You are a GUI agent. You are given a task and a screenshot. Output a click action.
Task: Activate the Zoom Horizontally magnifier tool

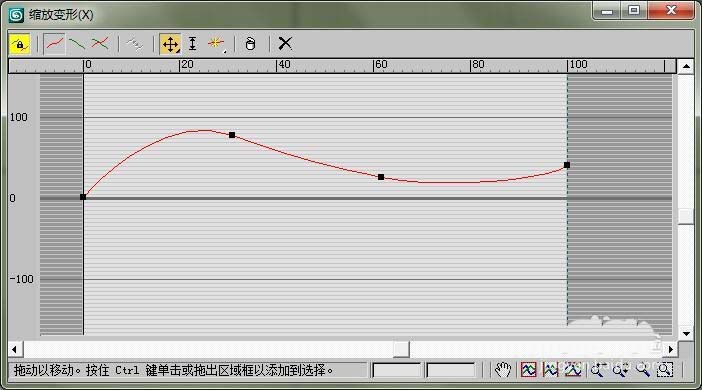coord(597,370)
